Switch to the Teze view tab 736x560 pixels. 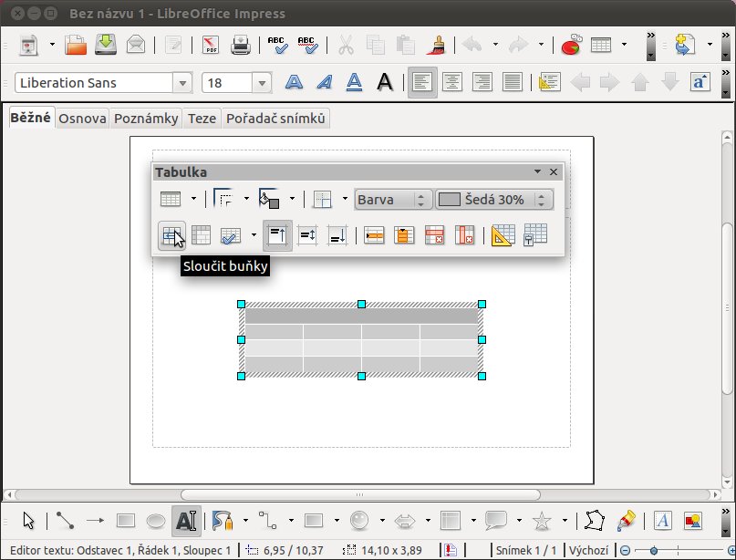(202, 119)
